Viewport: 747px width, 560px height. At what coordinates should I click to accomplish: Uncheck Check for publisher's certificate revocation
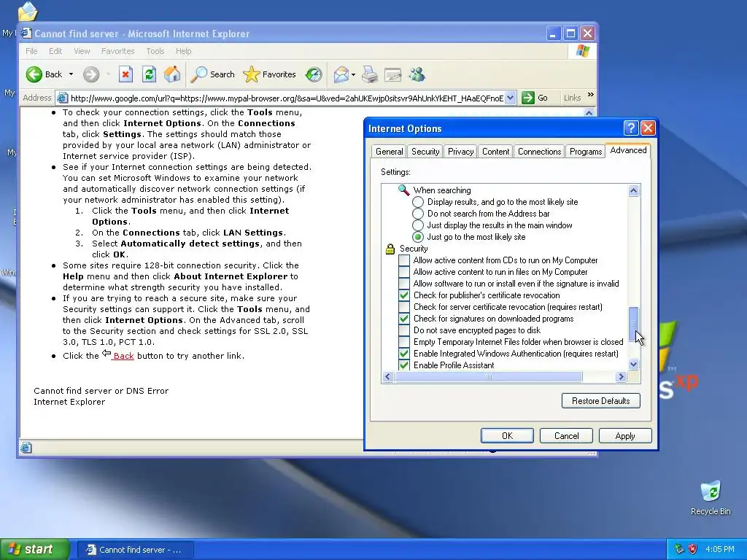(404, 295)
